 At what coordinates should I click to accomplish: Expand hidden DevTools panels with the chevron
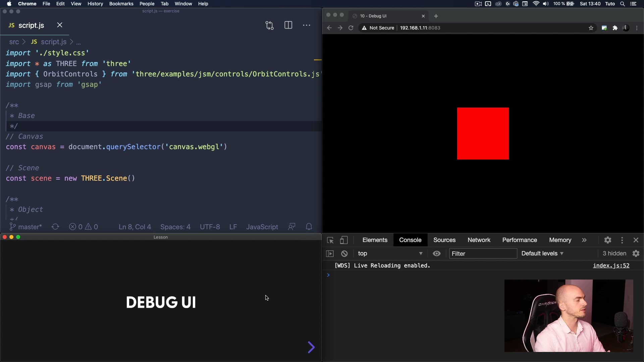pyautogui.click(x=584, y=240)
